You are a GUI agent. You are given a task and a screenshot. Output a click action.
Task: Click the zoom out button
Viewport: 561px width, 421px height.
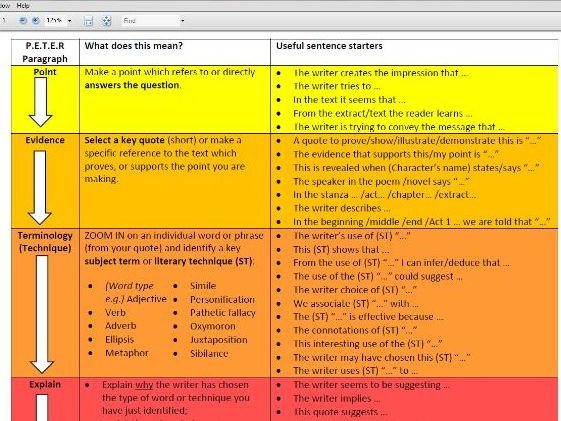23,21
